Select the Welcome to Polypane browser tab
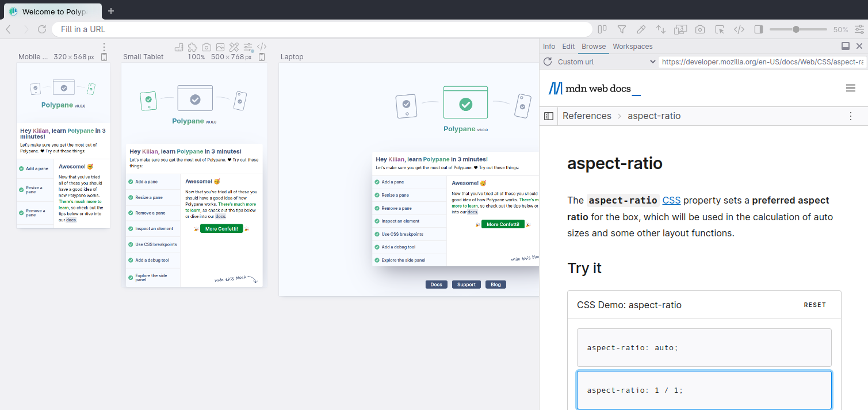This screenshot has width=868, height=410. (53, 11)
